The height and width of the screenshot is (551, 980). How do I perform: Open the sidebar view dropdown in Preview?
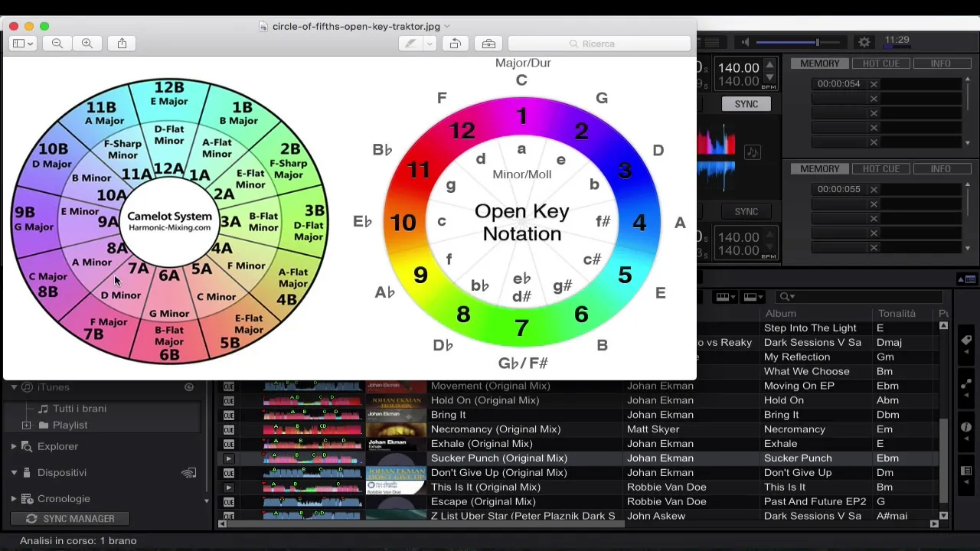click(22, 44)
